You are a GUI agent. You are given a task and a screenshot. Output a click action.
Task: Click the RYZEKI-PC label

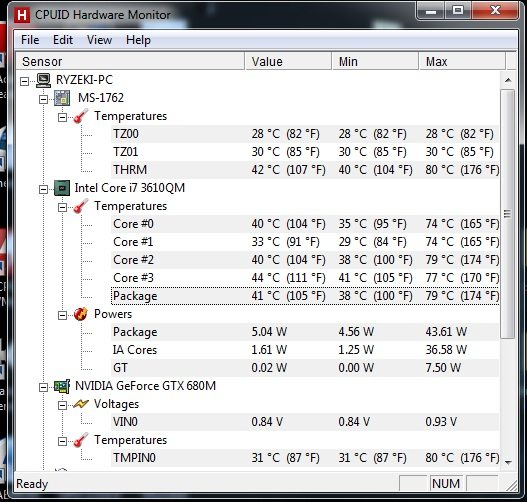click(x=84, y=80)
